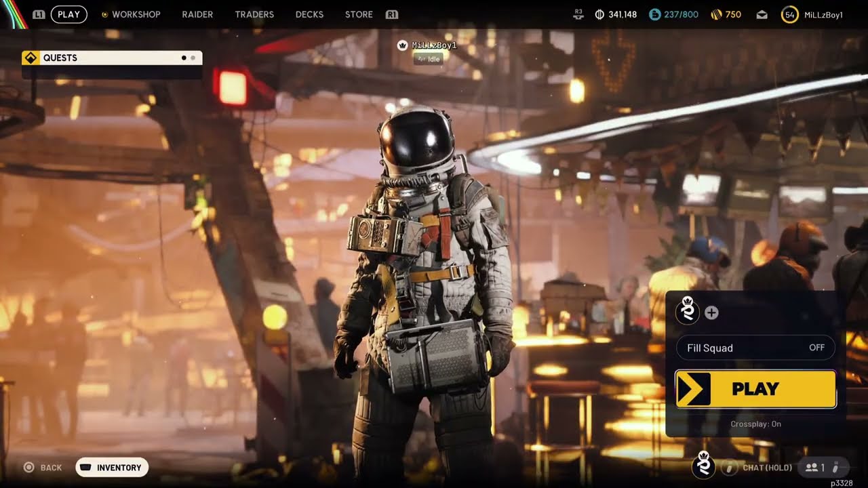Image resolution: width=868 pixels, height=488 pixels.
Task: Click the Idle status label
Action: point(429,59)
